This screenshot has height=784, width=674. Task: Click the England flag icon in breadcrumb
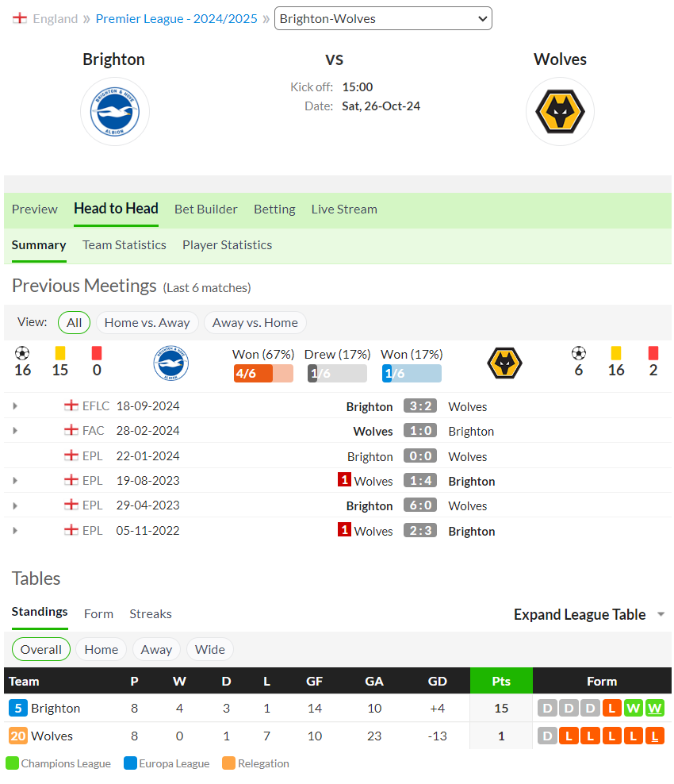click(20, 18)
